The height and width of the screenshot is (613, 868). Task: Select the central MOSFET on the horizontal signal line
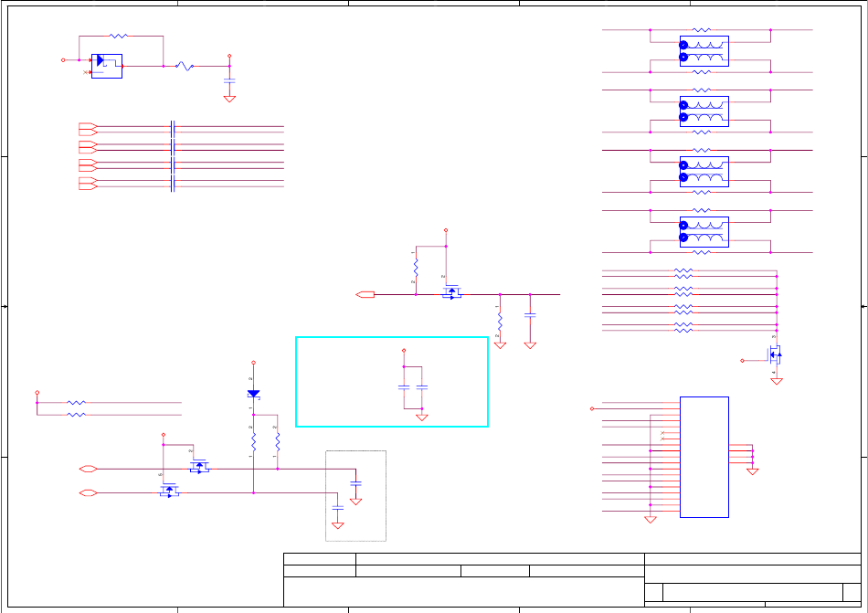tap(452, 292)
